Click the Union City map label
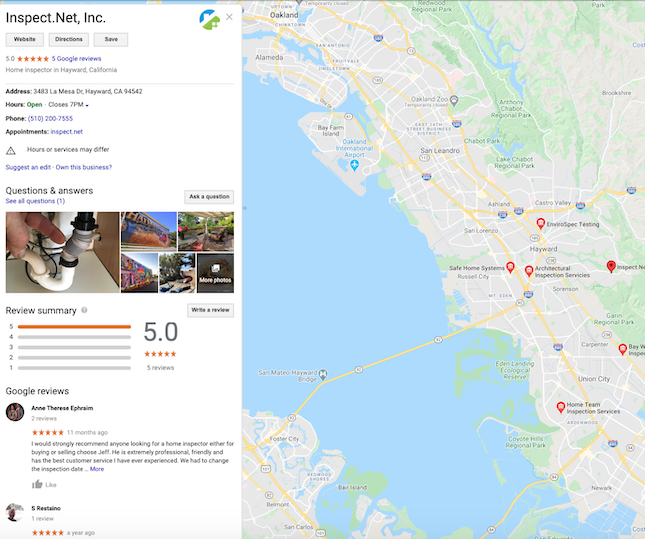This screenshot has height=539, width=645. pos(594,379)
